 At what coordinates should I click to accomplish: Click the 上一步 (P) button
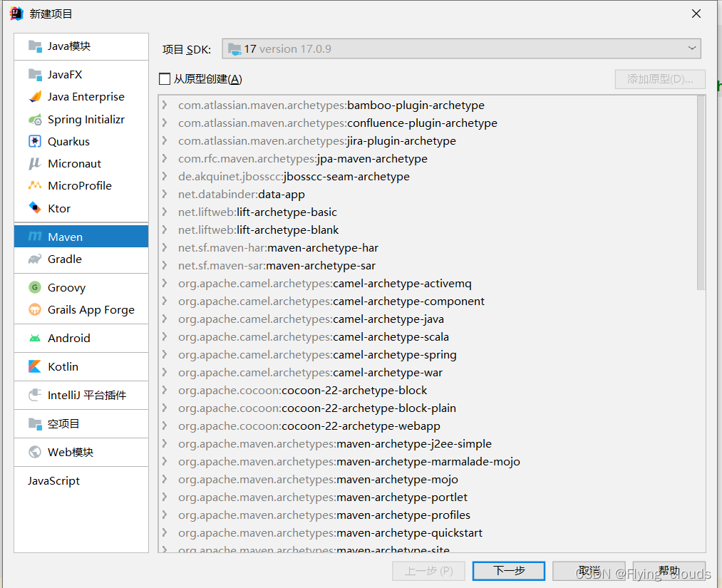click(428, 571)
